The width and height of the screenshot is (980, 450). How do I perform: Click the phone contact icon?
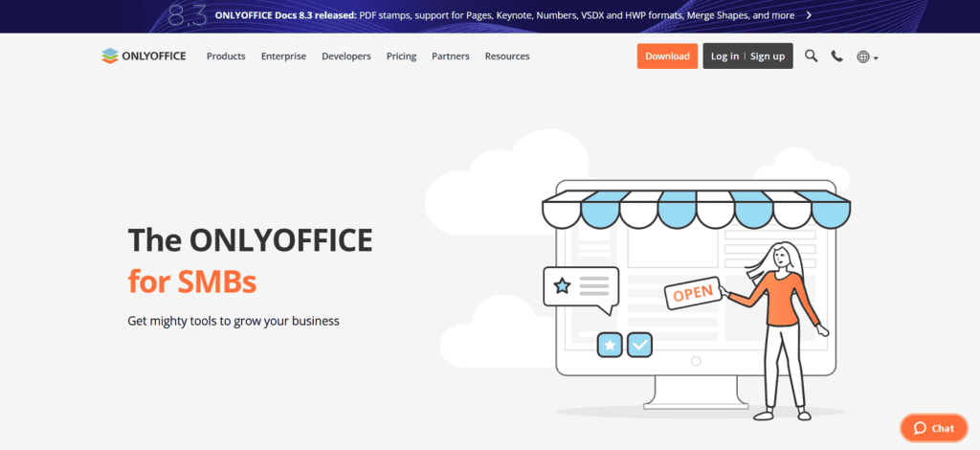(836, 56)
